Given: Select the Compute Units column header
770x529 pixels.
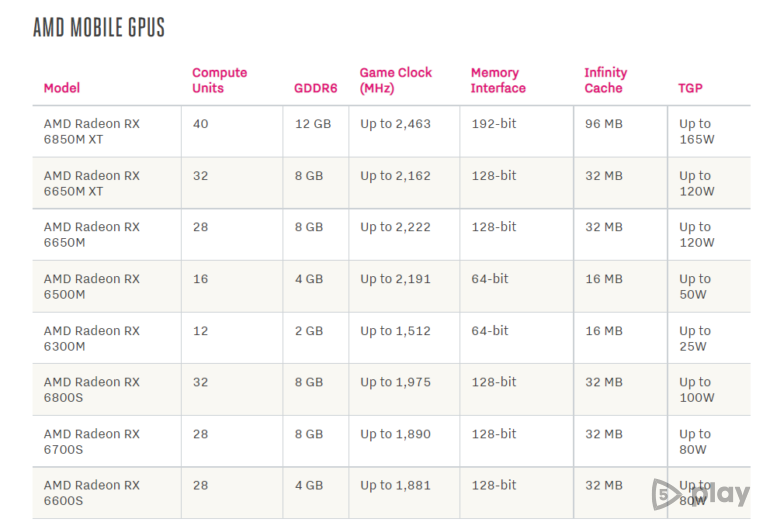Looking at the screenshot, I should point(219,80).
